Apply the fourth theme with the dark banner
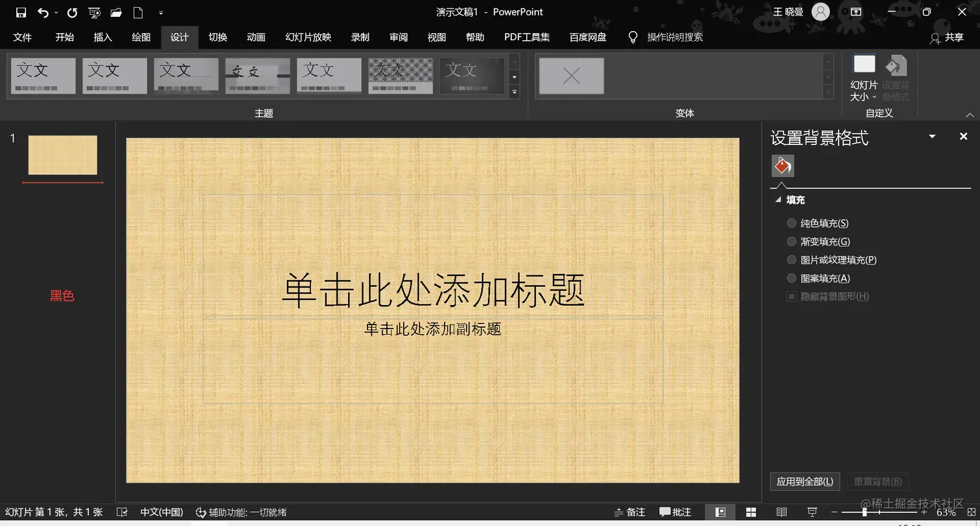 point(257,76)
